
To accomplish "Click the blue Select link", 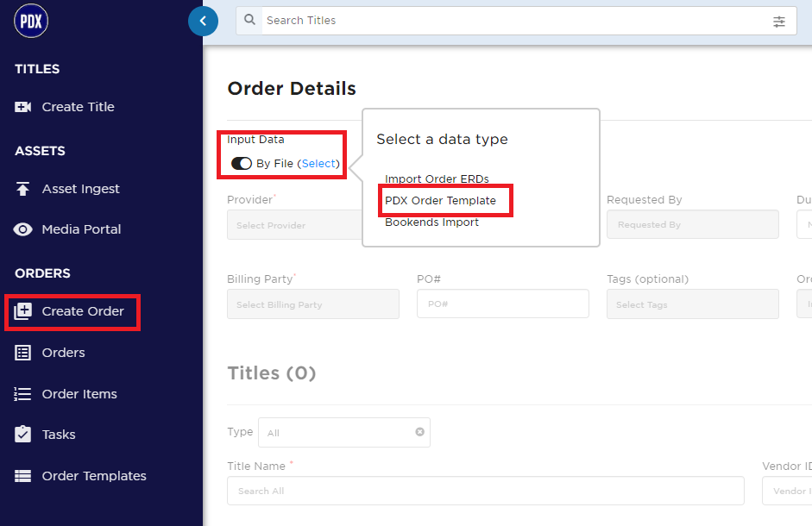I will (x=318, y=164).
